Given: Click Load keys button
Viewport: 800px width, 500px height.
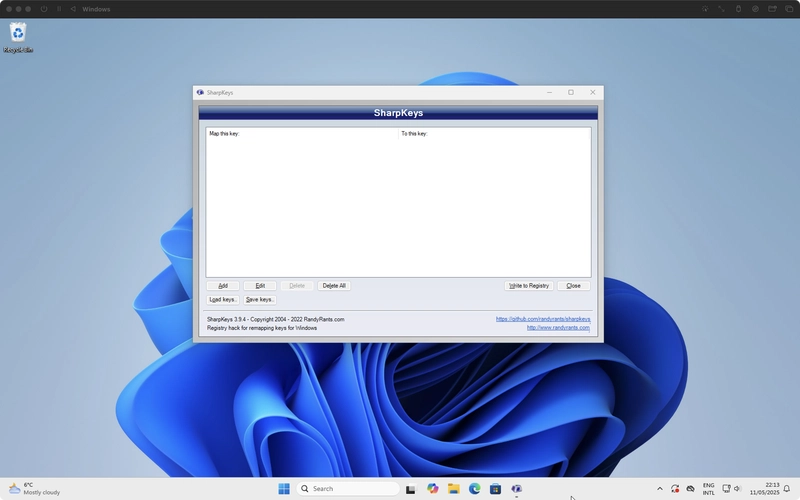Looking at the screenshot, I should [x=223, y=299].
